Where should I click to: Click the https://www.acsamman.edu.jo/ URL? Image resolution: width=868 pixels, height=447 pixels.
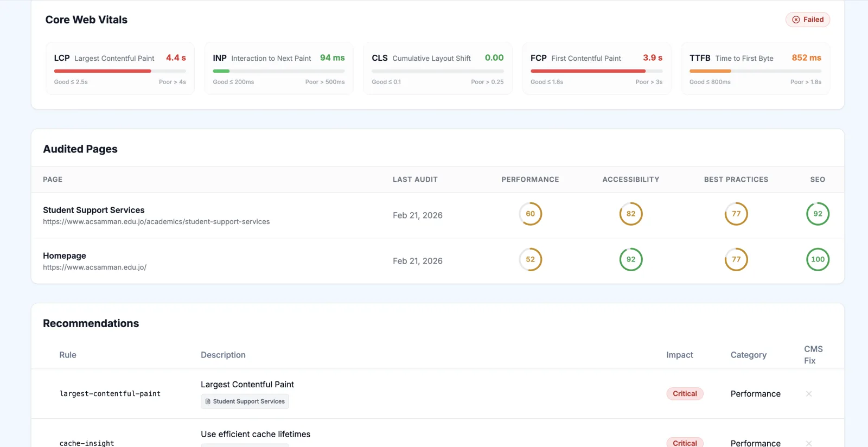(x=94, y=267)
